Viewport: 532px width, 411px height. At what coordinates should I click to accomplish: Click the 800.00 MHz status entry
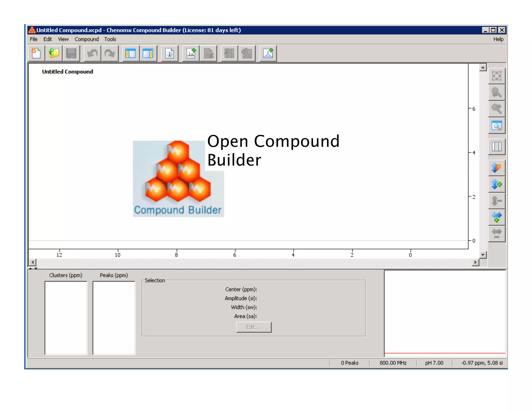[393, 363]
